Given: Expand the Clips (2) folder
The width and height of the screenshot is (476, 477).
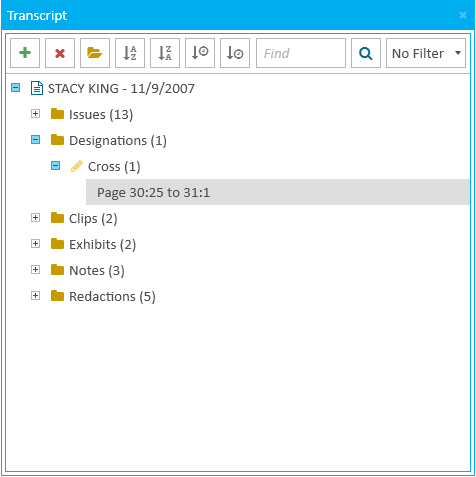Looking at the screenshot, I should tap(35, 218).
